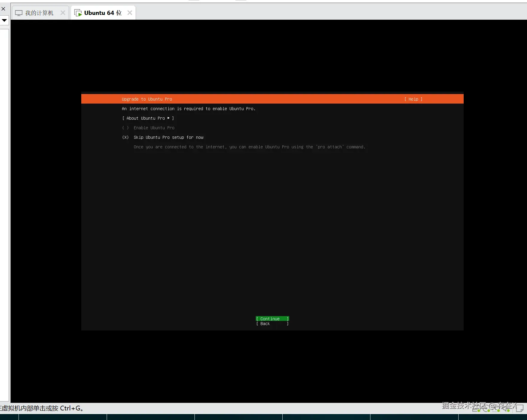Switch to the 我的计算机 tab
The image size is (527, 420).
point(39,13)
